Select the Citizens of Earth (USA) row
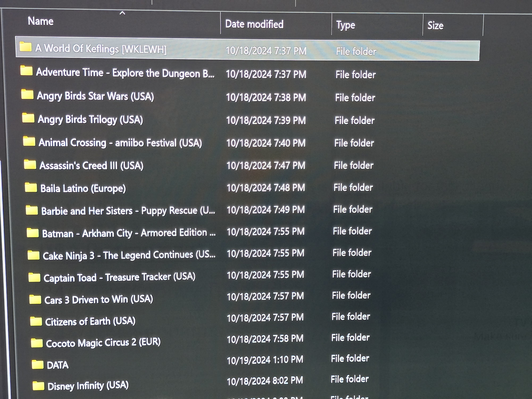The width and height of the screenshot is (532, 399). 90,321
